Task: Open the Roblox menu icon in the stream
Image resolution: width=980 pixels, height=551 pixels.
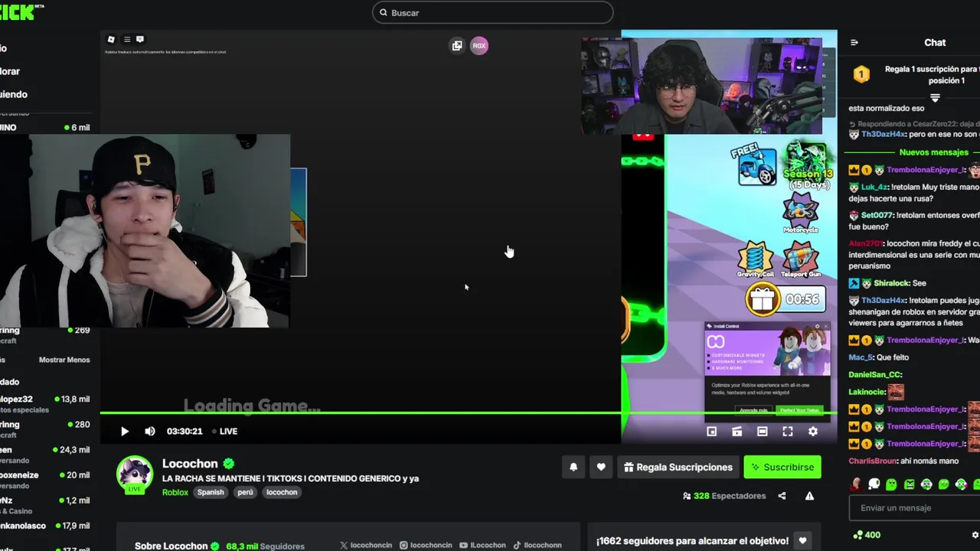Action: [111, 39]
